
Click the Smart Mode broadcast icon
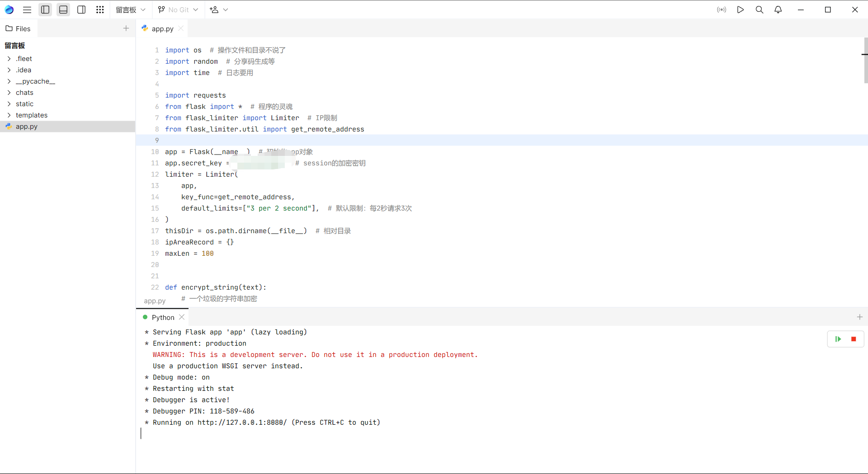(x=722, y=9)
